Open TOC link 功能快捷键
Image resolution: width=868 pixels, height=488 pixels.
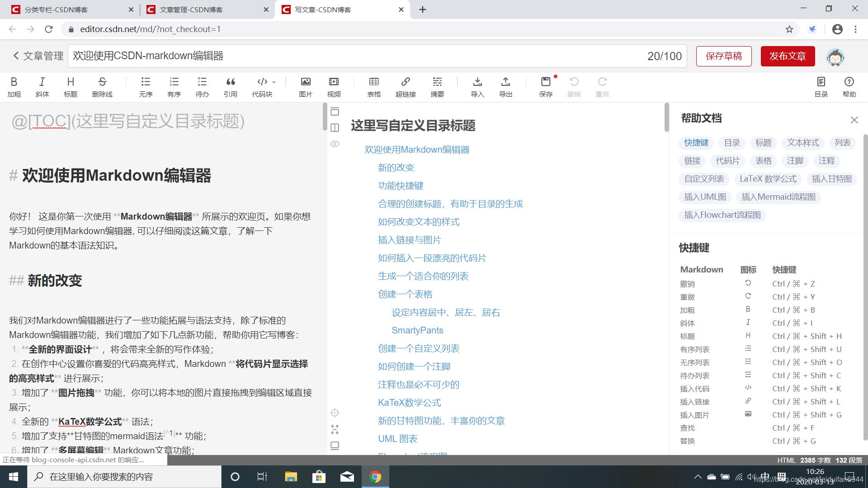tap(401, 186)
